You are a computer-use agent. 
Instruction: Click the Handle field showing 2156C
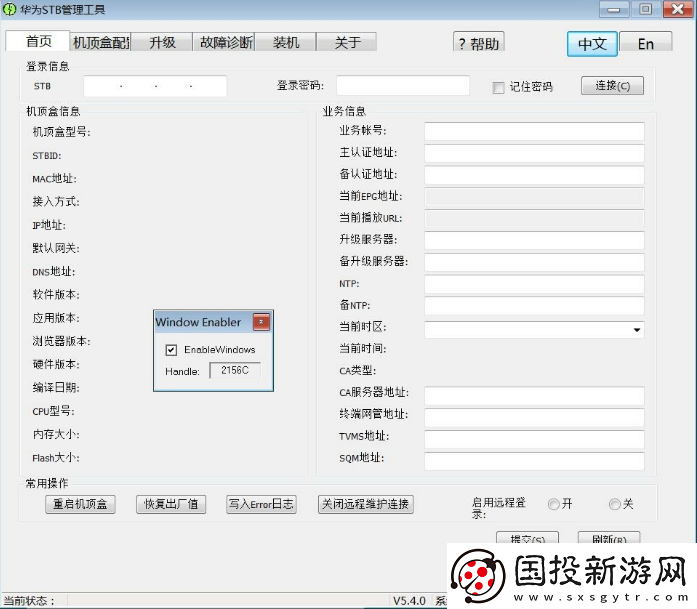[235, 370]
